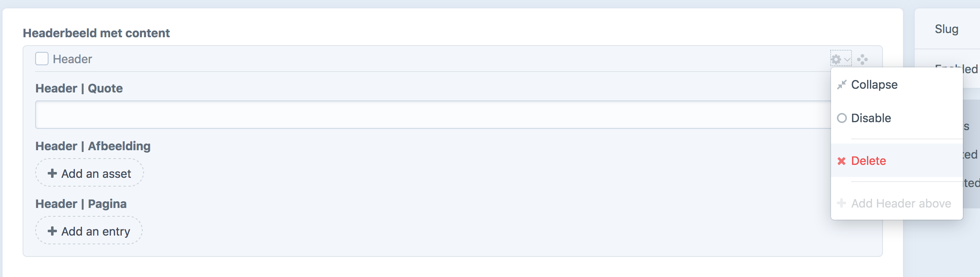Click the Headerbeeld met content heading
Viewport: 980px width, 277px height.
(x=97, y=33)
